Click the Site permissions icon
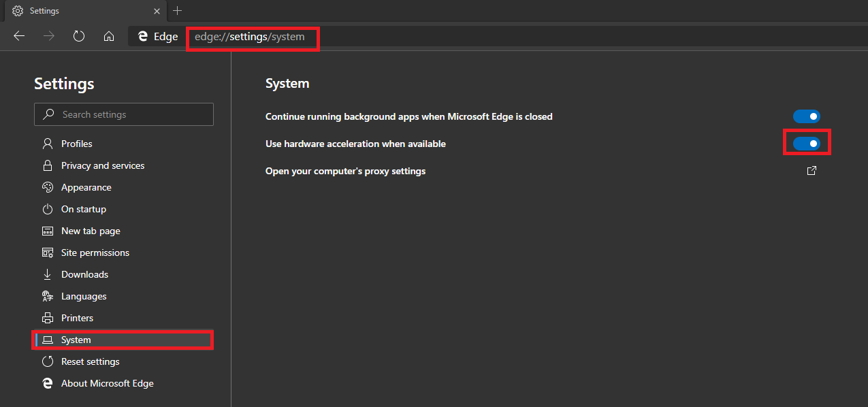This screenshot has width=868, height=407. (x=48, y=253)
